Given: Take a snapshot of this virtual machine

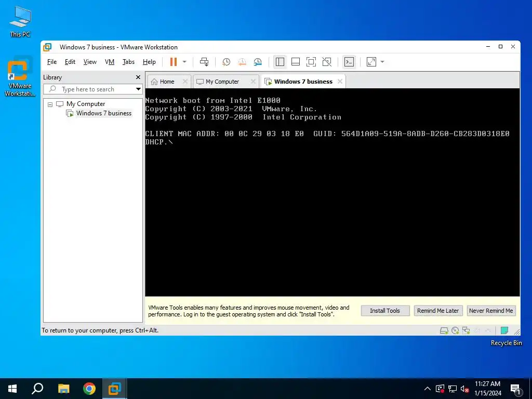Looking at the screenshot, I should tap(226, 62).
